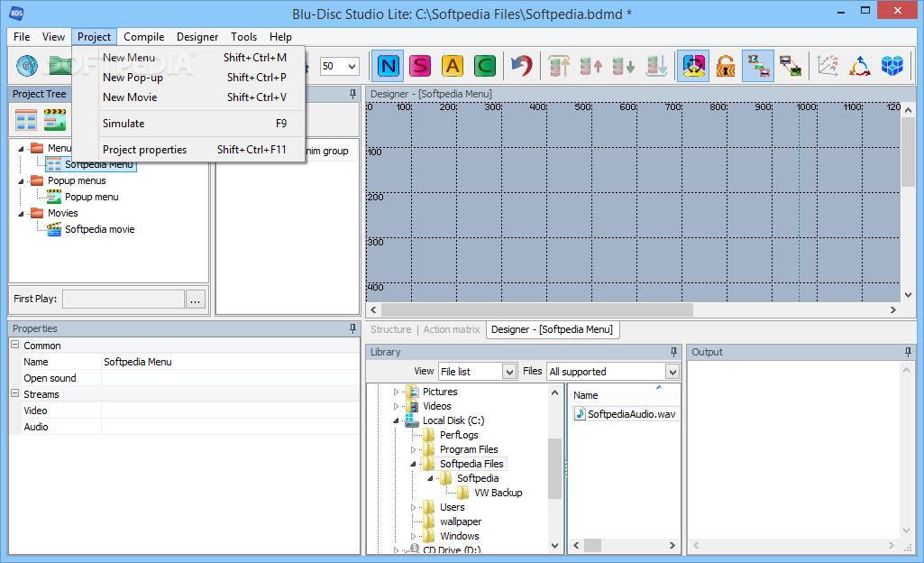Click the bring layer to top icon
This screenshot has width=924, height=563.
coord(559,66)
